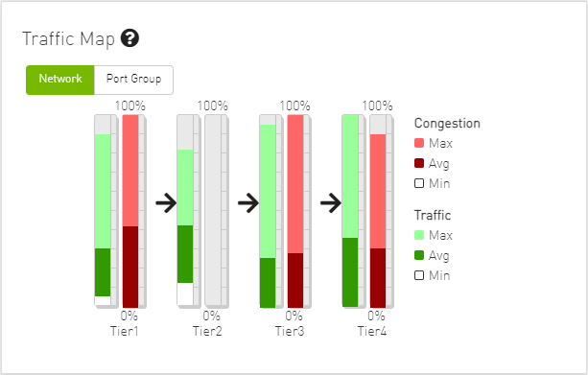Click the Traffic Avg dark green swatch
The width and height of the screenshot is (588, 375).
click(x=419, y=255)
